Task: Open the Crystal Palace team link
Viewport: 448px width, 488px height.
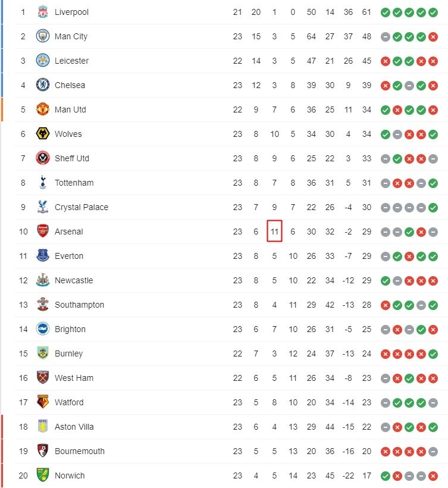Action: point(81,207)
